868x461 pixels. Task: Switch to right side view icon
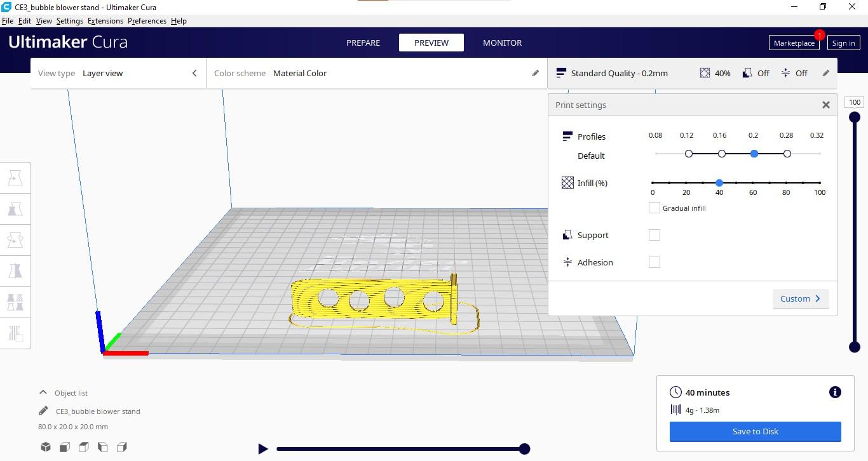click(x=122, y=447)
